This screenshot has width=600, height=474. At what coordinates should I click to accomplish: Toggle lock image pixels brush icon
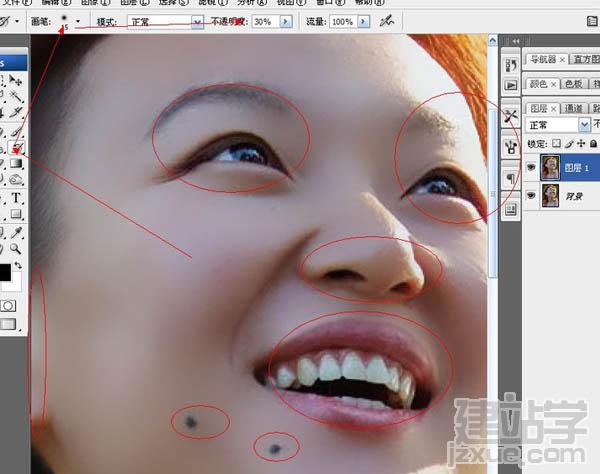click(x=569, y=143)
